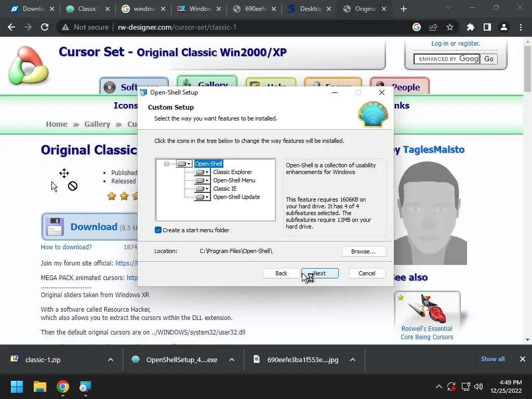532x399 pixels.
Task: Close the downloads bar
Action: click(523, 359)
